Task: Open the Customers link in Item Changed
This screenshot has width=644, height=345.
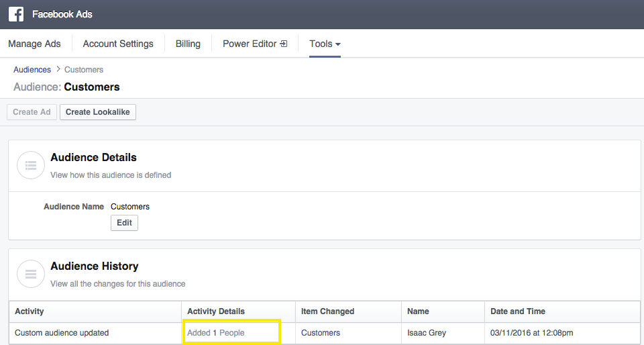Action: [x=321, y=333]
